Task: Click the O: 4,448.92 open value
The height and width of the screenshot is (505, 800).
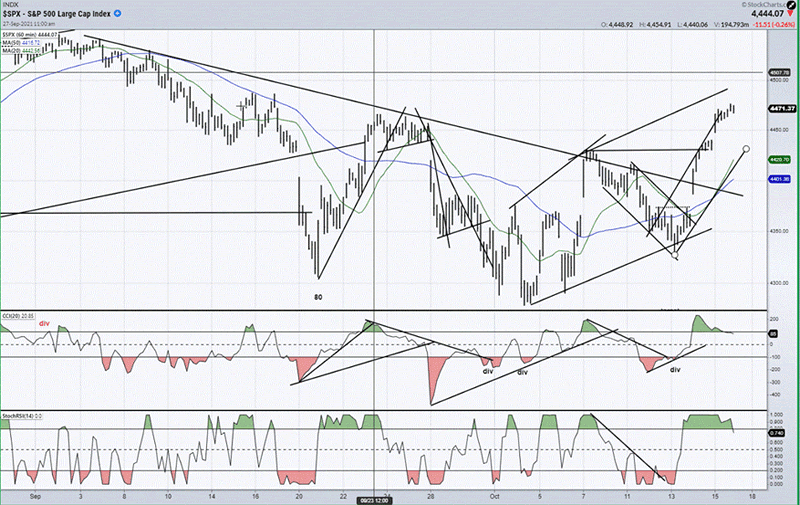Action: (617, 24)
